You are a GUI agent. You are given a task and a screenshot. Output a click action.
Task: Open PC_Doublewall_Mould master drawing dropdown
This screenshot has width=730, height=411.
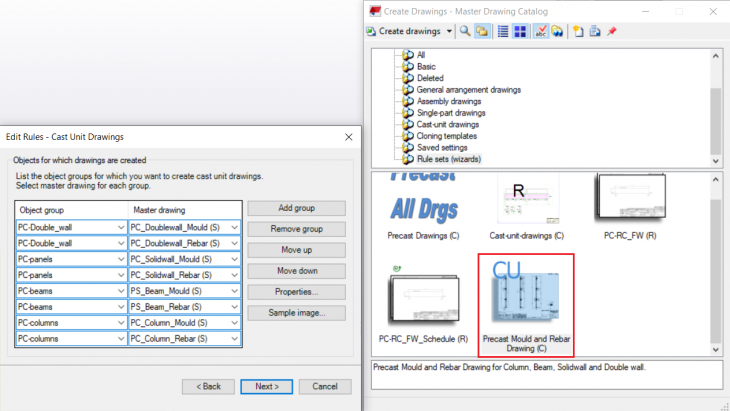[234, 227]
